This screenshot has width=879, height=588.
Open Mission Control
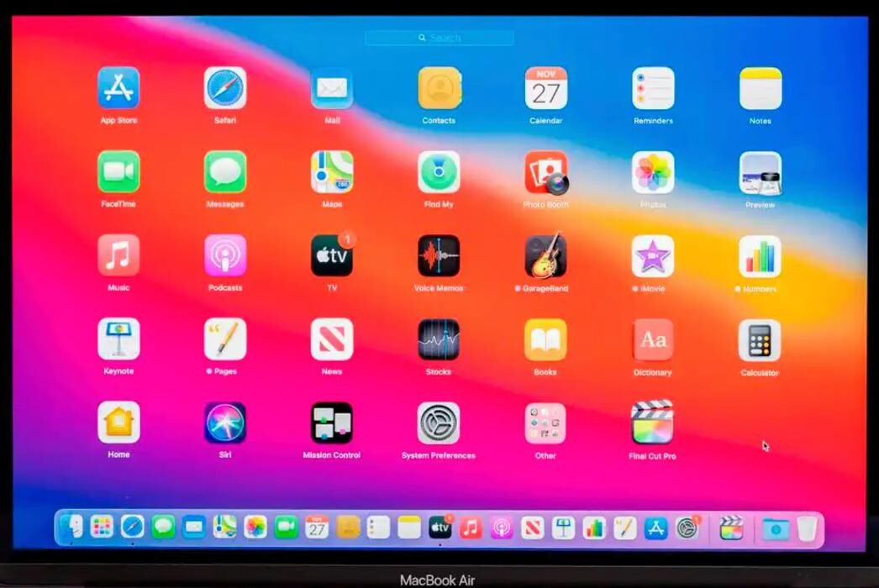pos(332,422)
